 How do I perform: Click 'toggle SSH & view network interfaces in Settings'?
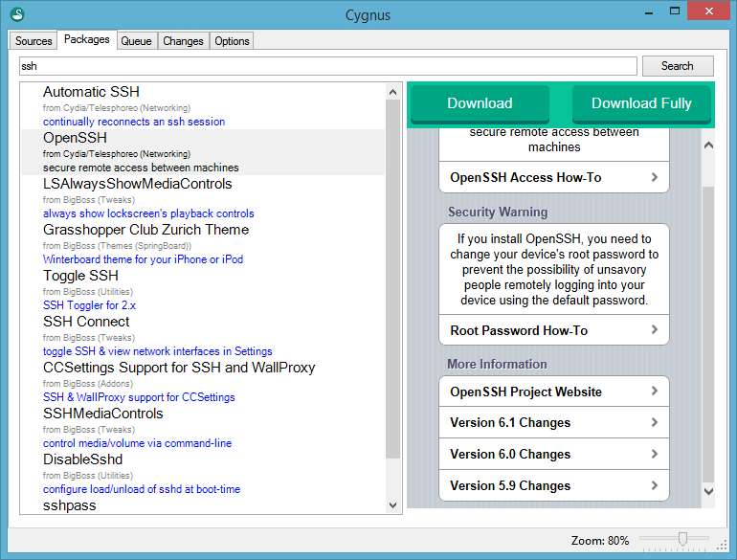click(x=158, y=351)
